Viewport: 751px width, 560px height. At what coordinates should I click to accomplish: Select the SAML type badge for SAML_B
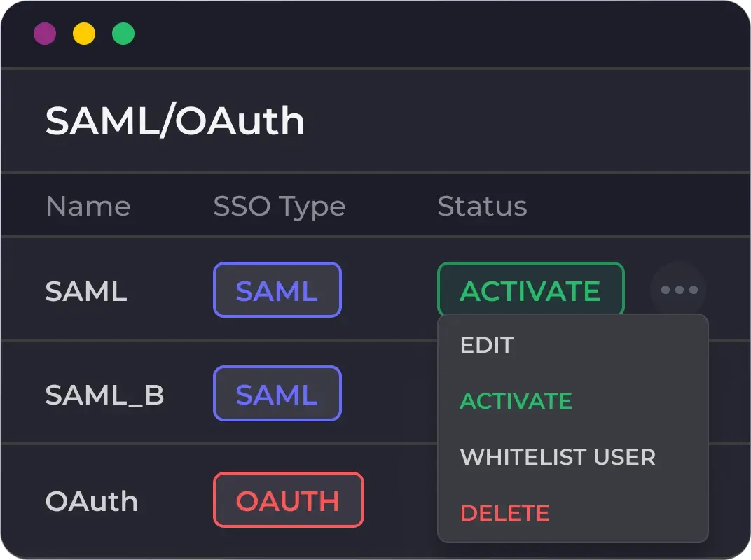coord(277,393)
